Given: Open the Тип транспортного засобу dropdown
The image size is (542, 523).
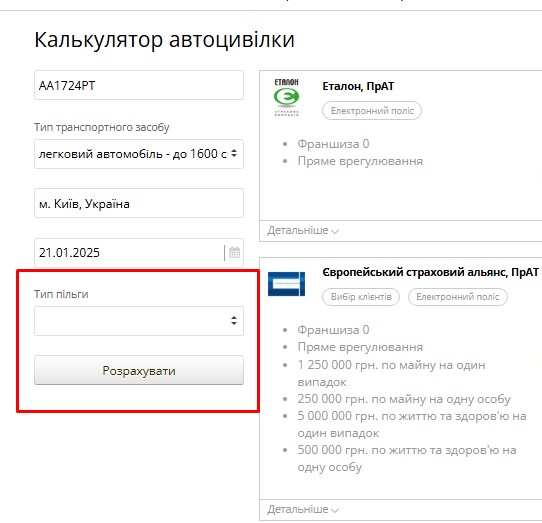Looking at the screenshot, I should point(139,154).
